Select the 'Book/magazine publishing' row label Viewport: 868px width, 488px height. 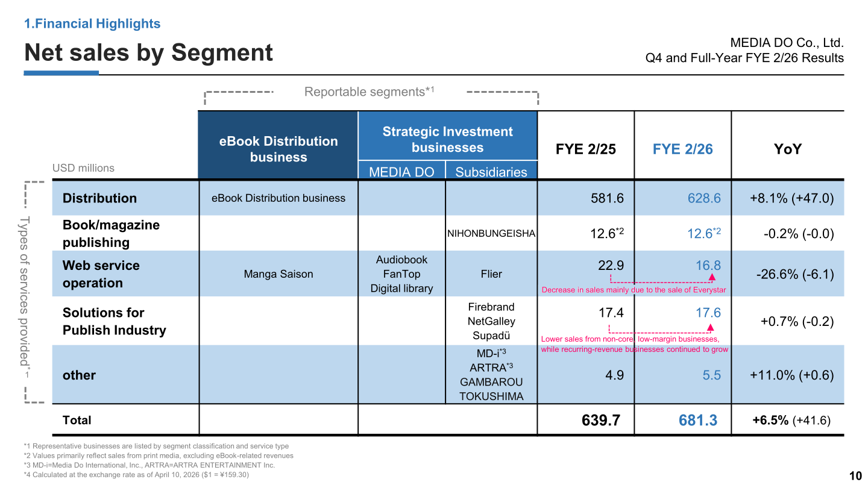(111, 234)
